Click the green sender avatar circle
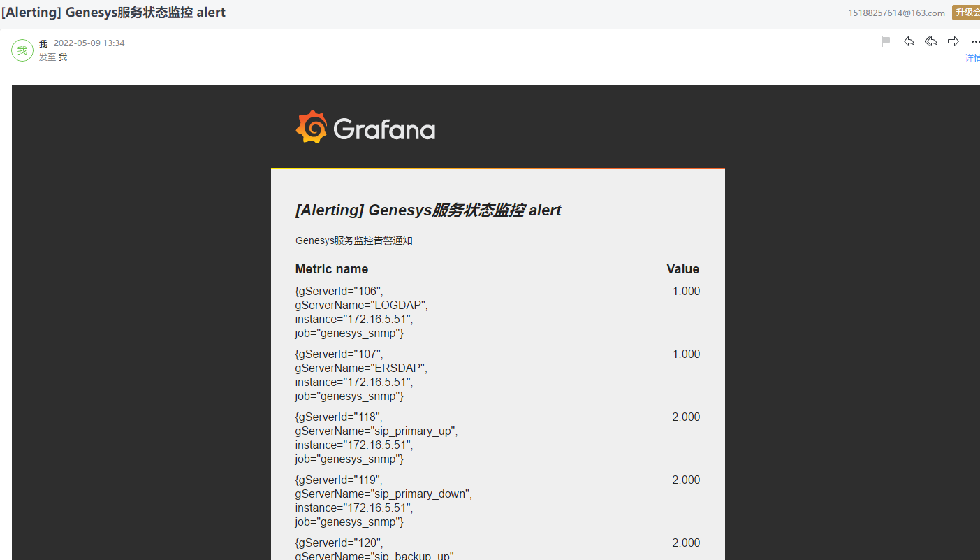The image size is (980, 560). pos(22,50)
